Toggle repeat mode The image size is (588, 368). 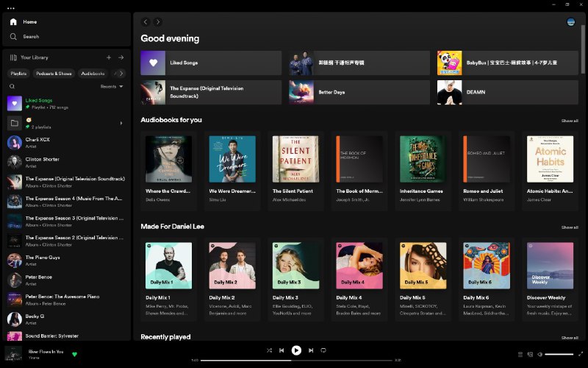tap(323, 350)
